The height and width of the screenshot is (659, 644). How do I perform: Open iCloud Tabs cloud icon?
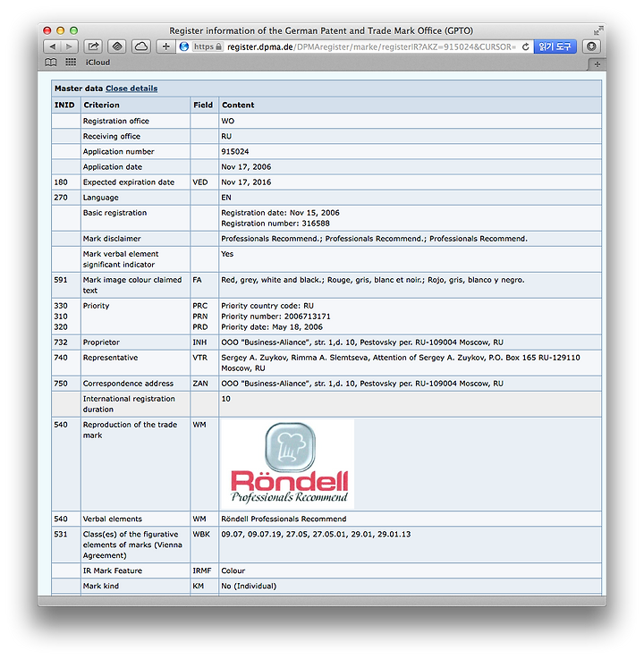pyautogui.click(x=141, y=46)
